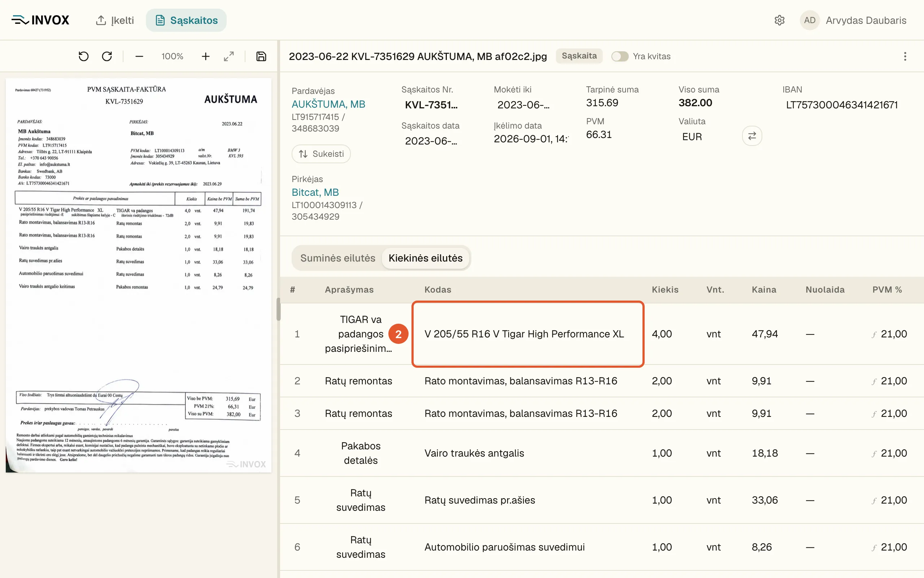
Task: Click the Kodas column header
Action: coord(437,290)
